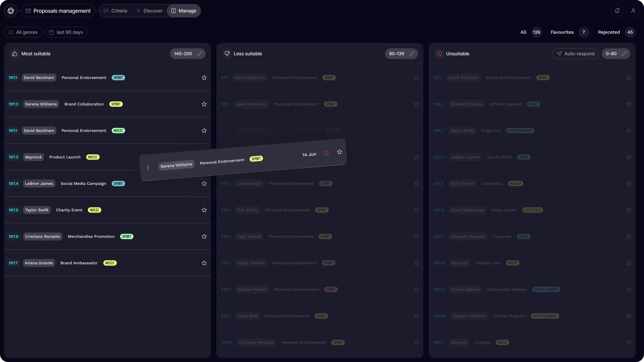Viewport: 644px width, 362px height.
Task: Star the LeBron James Social Media Campaign
Action: click(204, 184)
